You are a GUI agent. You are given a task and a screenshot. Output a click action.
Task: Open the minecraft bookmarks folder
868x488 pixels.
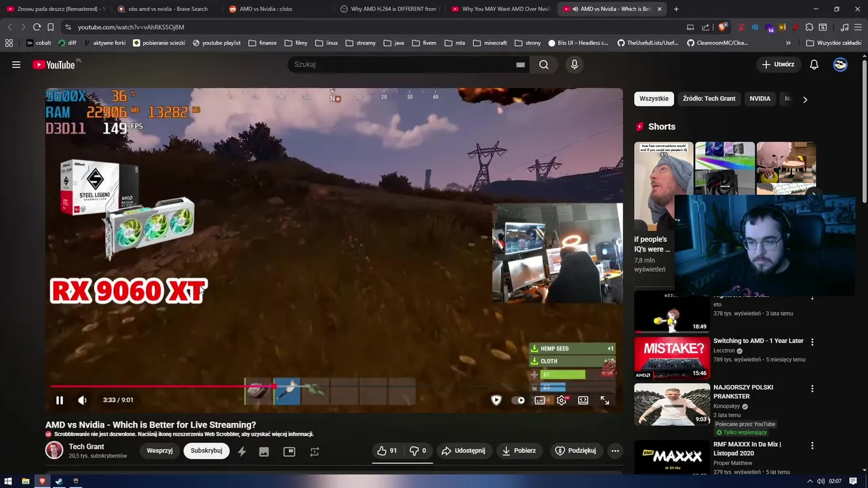(490, 43)
